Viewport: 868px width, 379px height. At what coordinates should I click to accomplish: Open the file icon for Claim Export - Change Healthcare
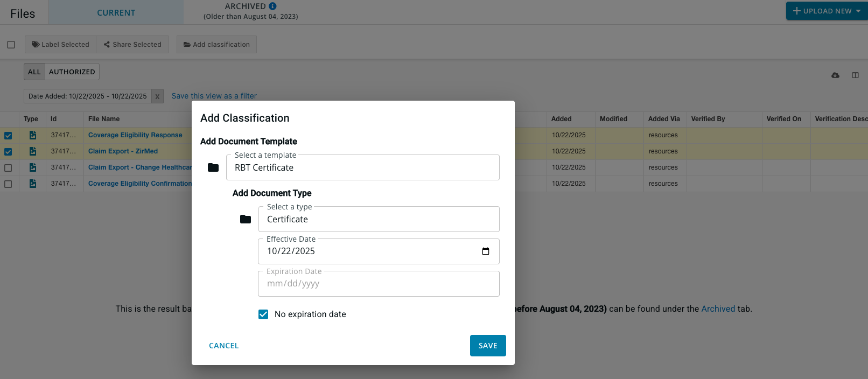pos(33,167)
